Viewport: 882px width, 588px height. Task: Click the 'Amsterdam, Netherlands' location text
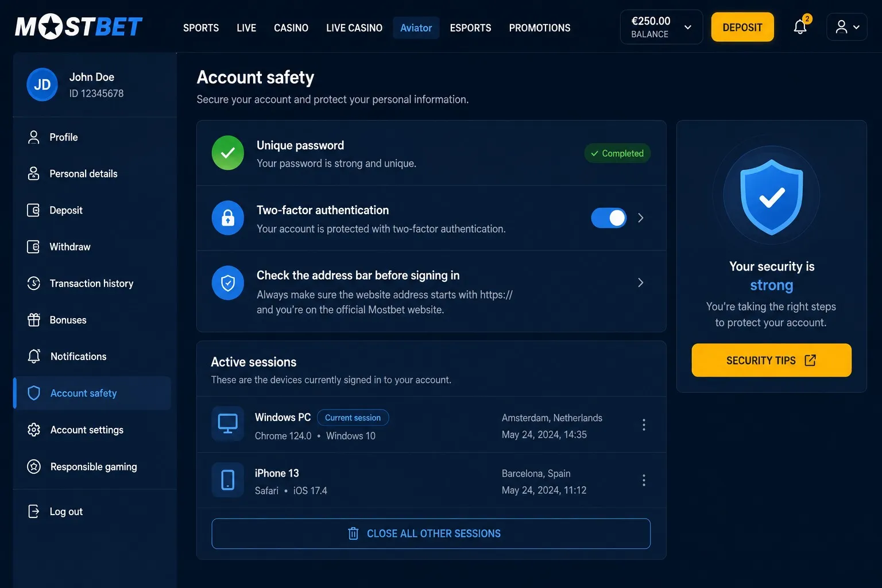pyautogui.click(x=552, y=418)
